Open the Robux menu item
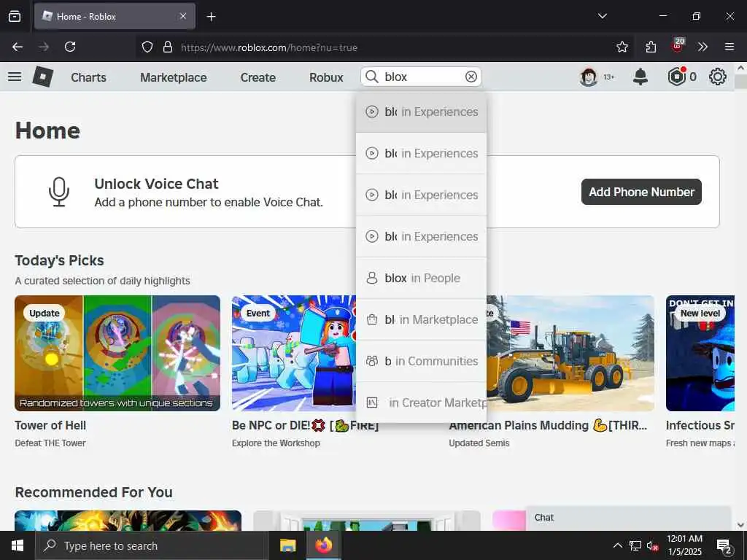This screenshot has width=747, height=560. point(326,77)
